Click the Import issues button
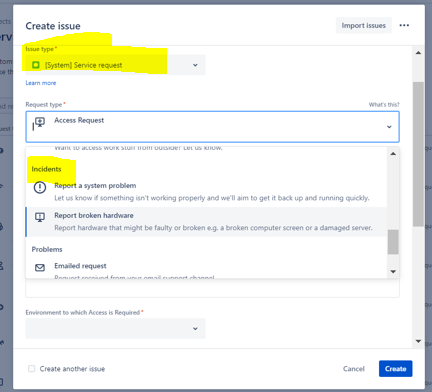 [x=363, y=26]
